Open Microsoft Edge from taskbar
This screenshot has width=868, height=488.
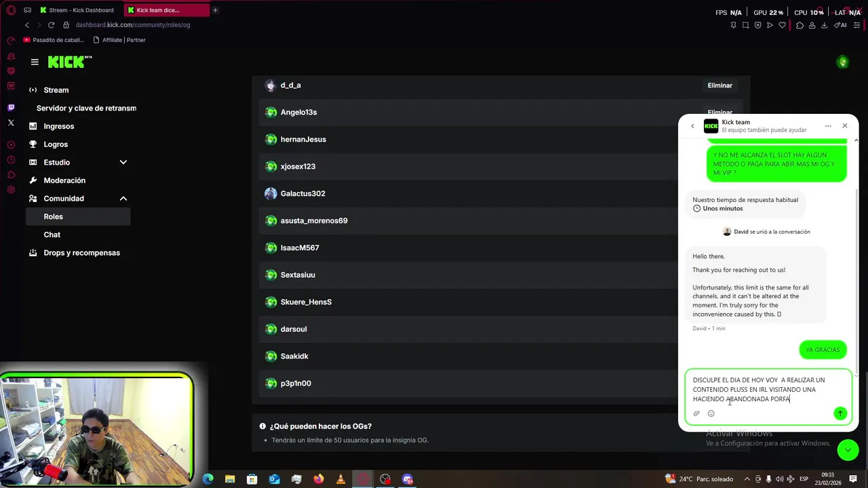[x=208, y=479]
